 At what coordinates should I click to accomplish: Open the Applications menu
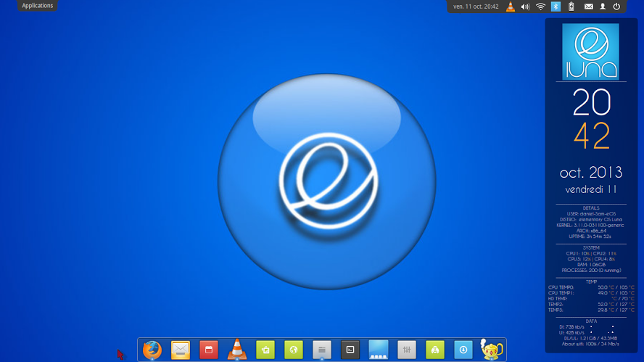(38, 6)
